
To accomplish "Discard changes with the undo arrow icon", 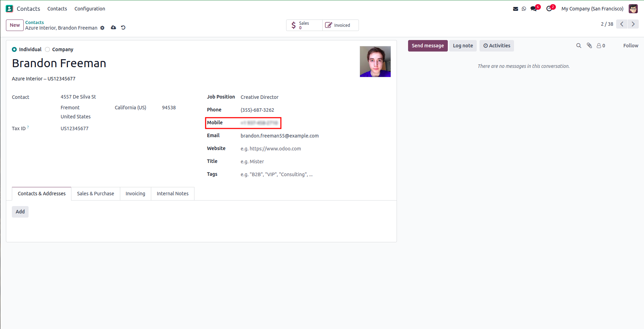I will click(x=123, y=28).
